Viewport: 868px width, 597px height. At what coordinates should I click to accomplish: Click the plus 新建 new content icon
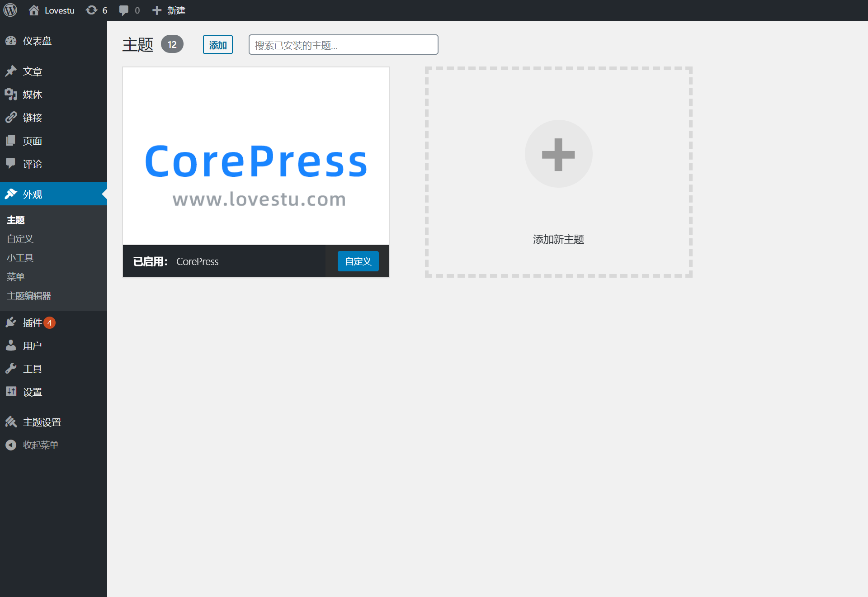tap(156, 10)
